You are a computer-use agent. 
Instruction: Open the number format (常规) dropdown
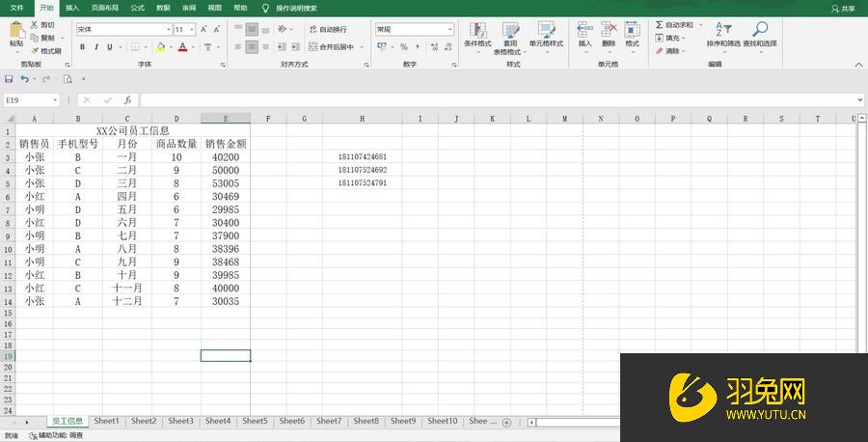tap(450, 29)
